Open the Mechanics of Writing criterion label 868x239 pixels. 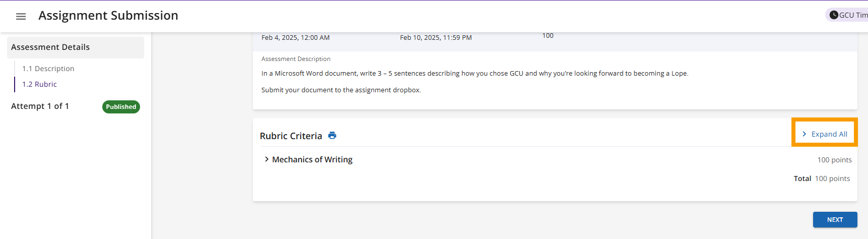312,159
